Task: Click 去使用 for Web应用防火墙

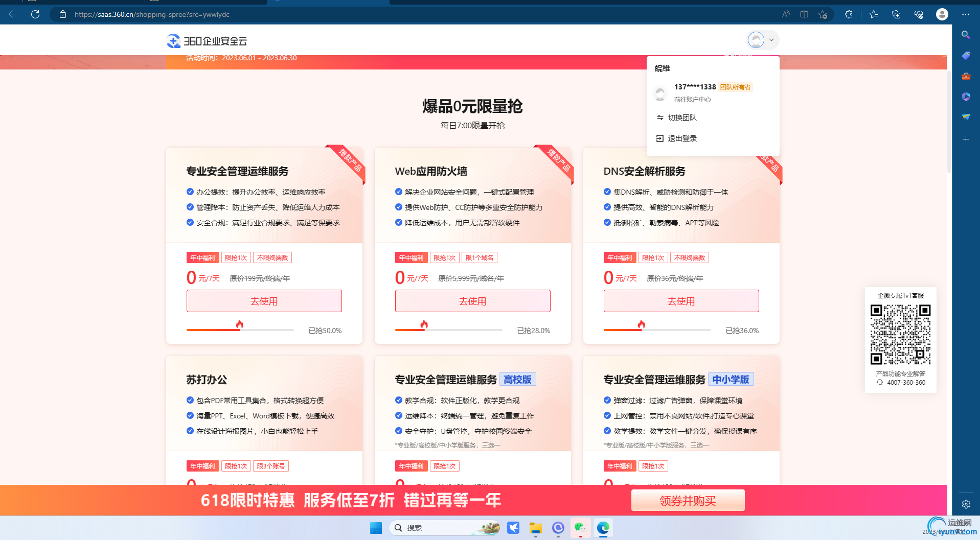Action: point(473,301)
